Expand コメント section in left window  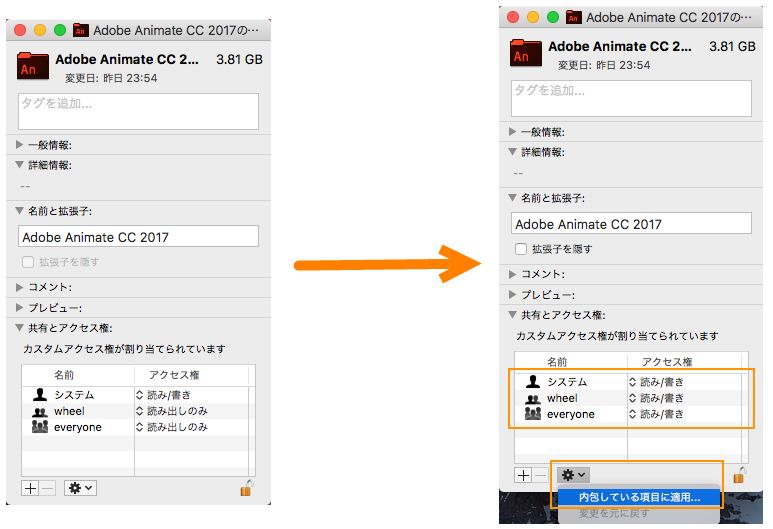[x=19, y=287]
